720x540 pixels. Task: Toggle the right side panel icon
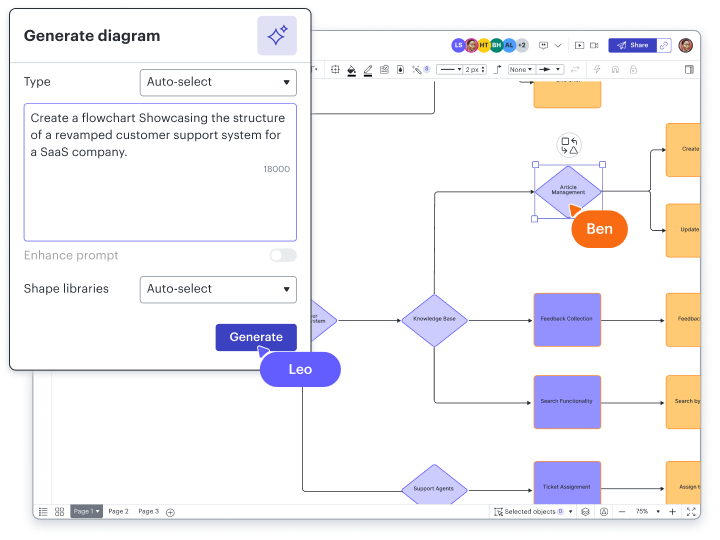689,70
